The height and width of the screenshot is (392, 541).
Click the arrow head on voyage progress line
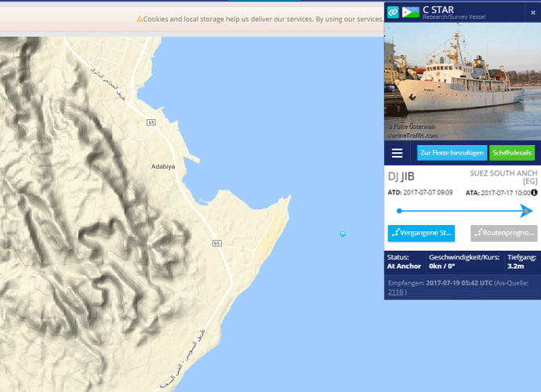(527, 211)
